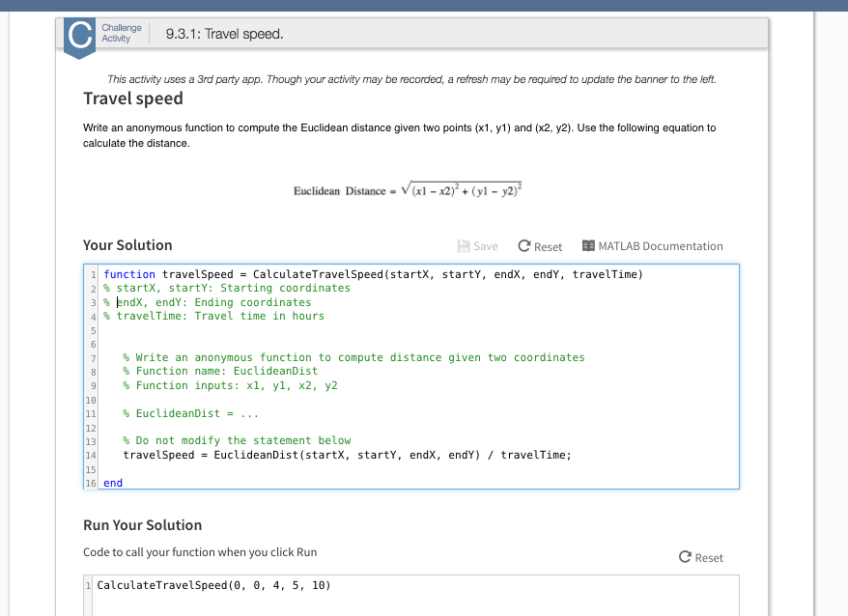Click the '9.3.1: Travel speed.' activity title
The image size is (848, 616).
pyautogui.click(x=224, y=34)
